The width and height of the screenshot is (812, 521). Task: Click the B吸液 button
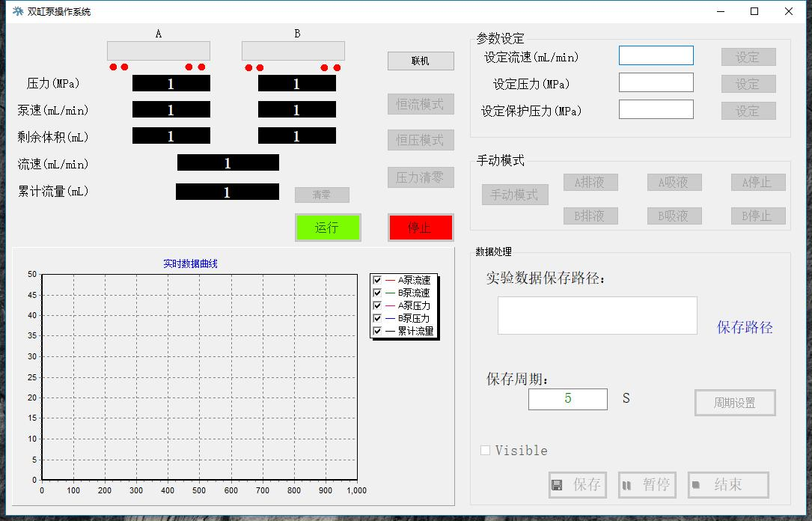tap(674, 216)
